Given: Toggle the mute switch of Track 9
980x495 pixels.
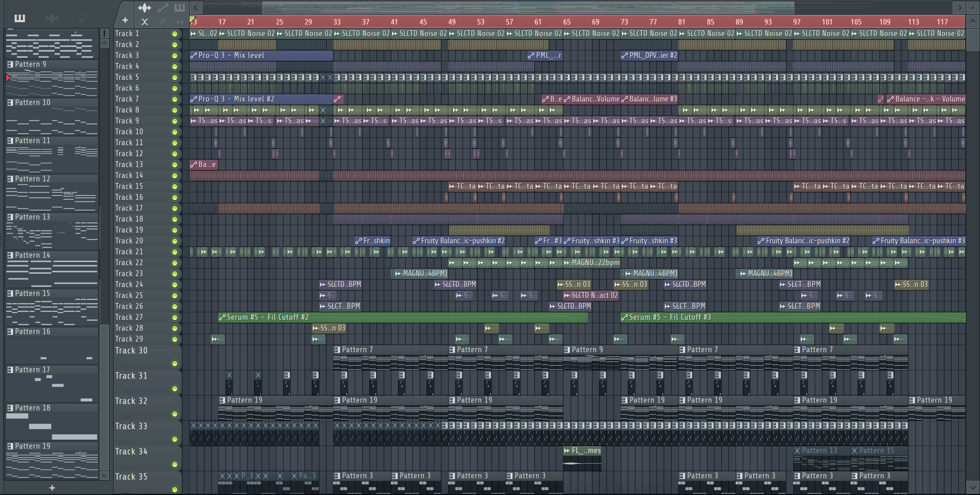Looking at the screenshot, I should pyautogui.click(x=175, y=121).
